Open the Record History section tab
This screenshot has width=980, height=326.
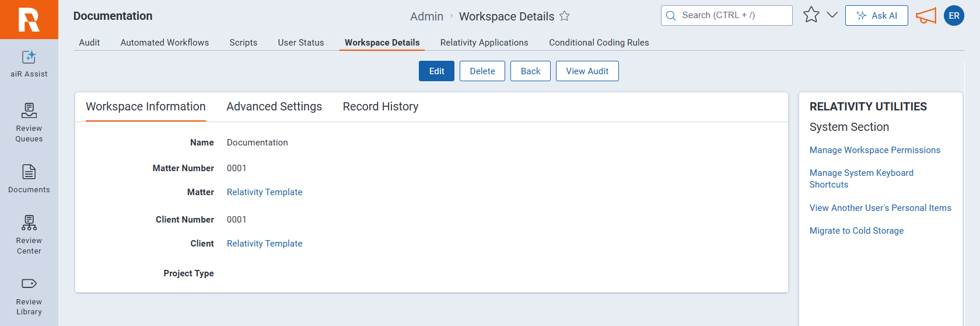coord(380,107)
